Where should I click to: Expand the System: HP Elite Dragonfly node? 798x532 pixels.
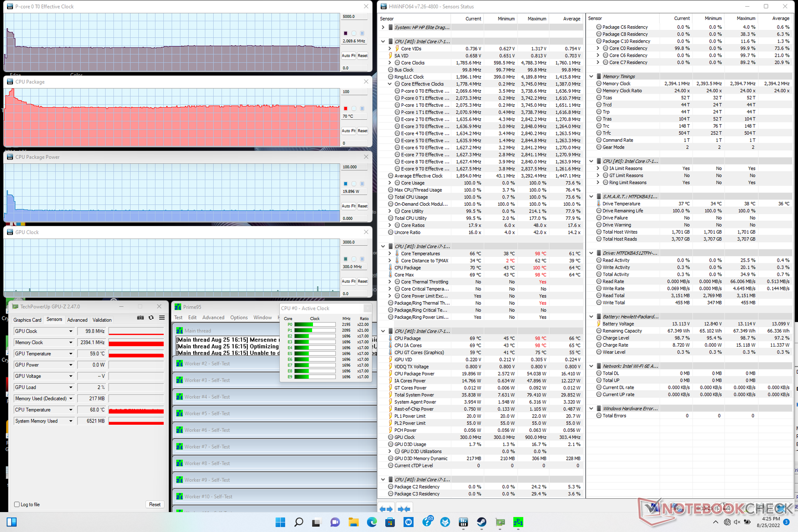383,27
